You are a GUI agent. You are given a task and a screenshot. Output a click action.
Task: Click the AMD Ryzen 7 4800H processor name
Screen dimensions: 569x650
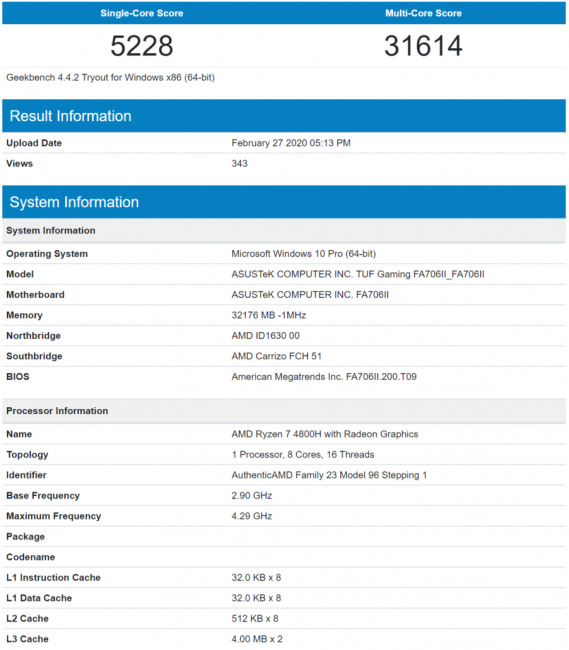point(325,434)
